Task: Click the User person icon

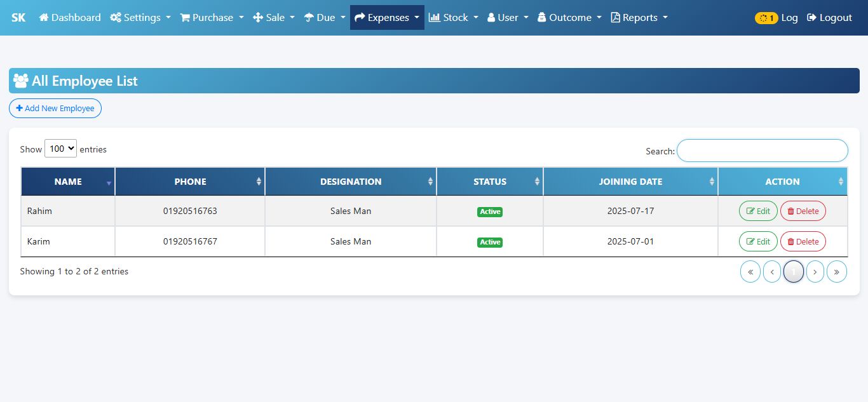Action: tap(491, 18)
